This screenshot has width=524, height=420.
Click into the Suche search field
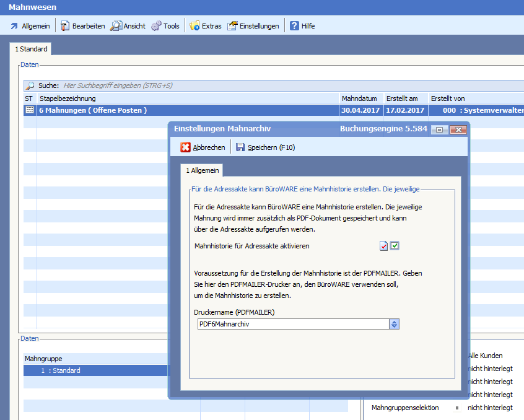186,85
